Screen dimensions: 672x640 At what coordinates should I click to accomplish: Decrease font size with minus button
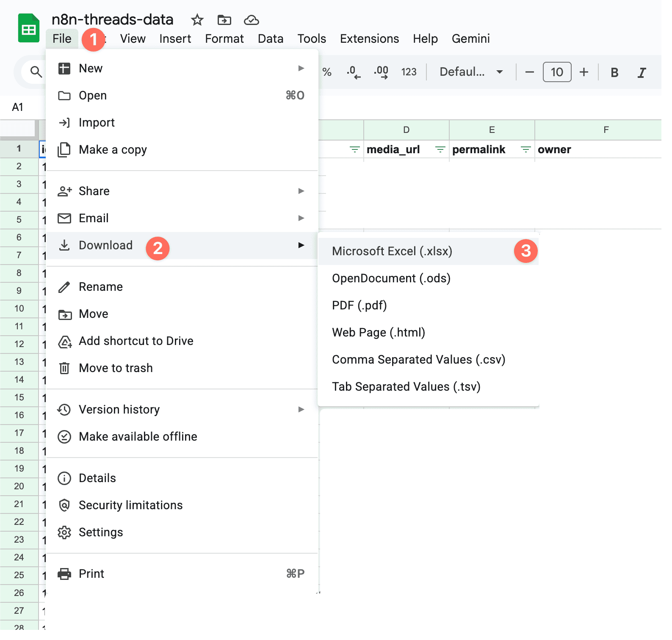coord(529,72)
